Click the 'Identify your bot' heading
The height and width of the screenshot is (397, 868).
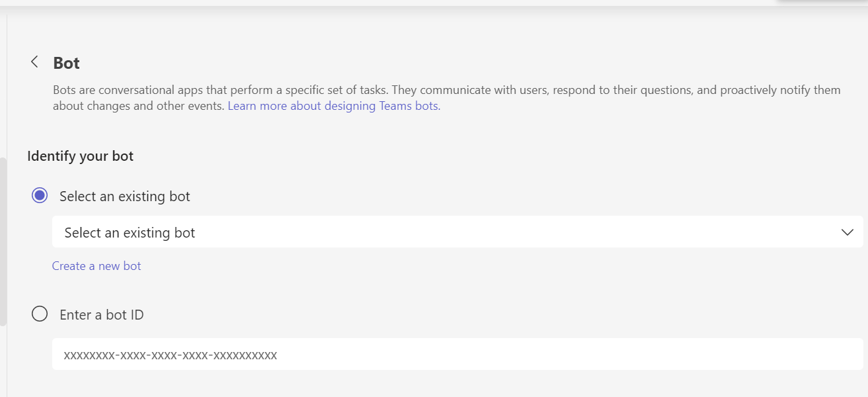pyautogui.click(x=81, y=157)
